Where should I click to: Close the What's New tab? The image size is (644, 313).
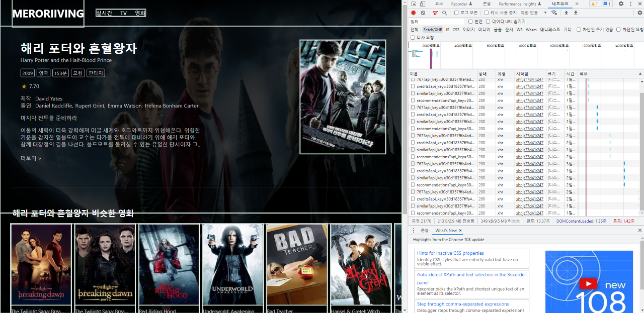click(x=460, y=230)
